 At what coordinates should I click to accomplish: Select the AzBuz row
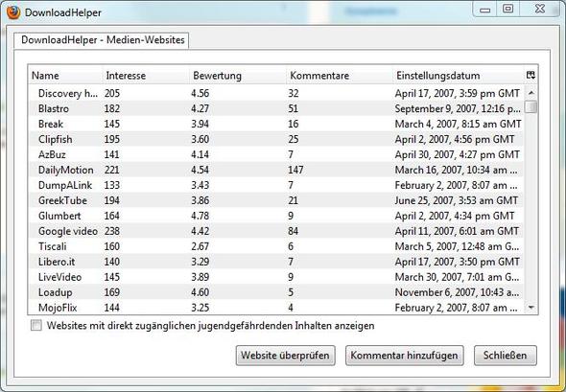click(275, 154)
